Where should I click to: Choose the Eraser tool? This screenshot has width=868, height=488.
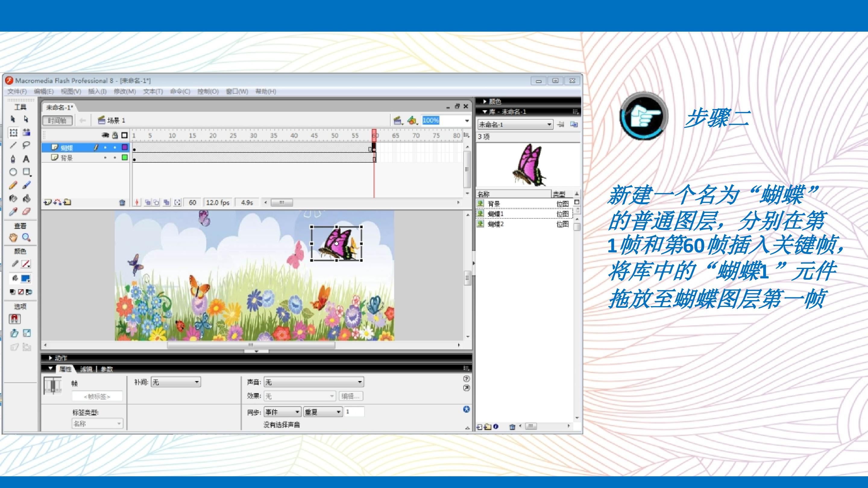coord(26,211)
